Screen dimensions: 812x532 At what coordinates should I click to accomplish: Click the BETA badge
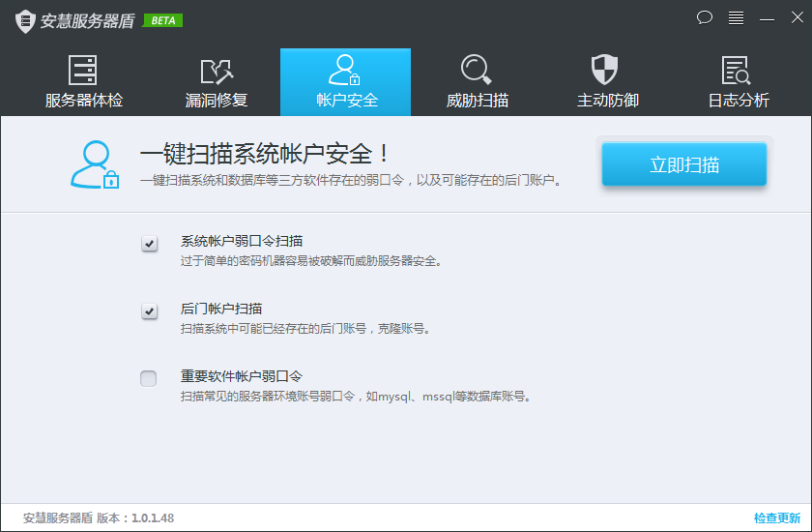coord(162,20)
